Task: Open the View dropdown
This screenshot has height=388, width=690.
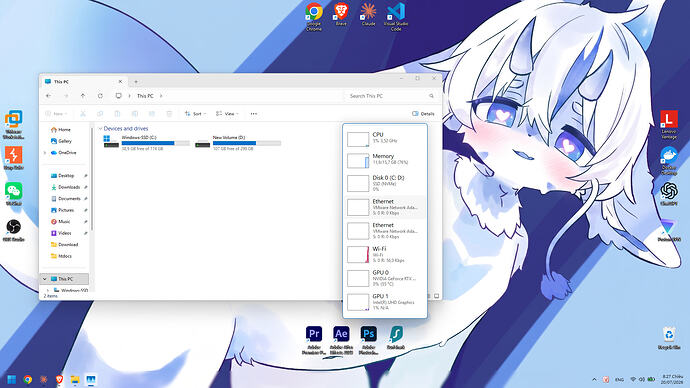Action: (228, 113)
